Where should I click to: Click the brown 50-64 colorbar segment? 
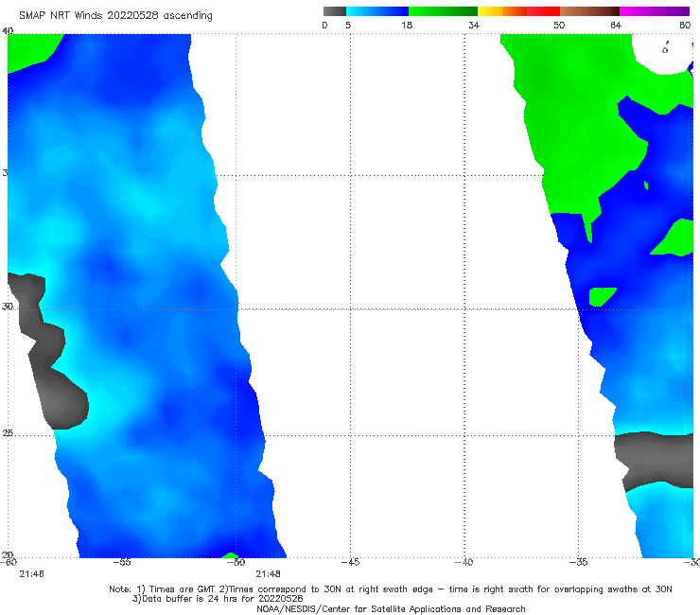pyautogui.click(x=589, y=11)
